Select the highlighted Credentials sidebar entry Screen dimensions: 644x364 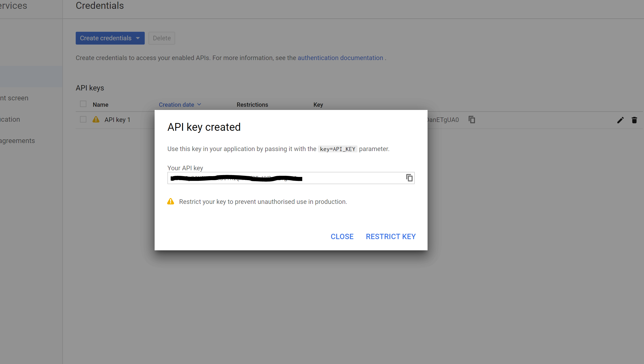click(31, 77)
